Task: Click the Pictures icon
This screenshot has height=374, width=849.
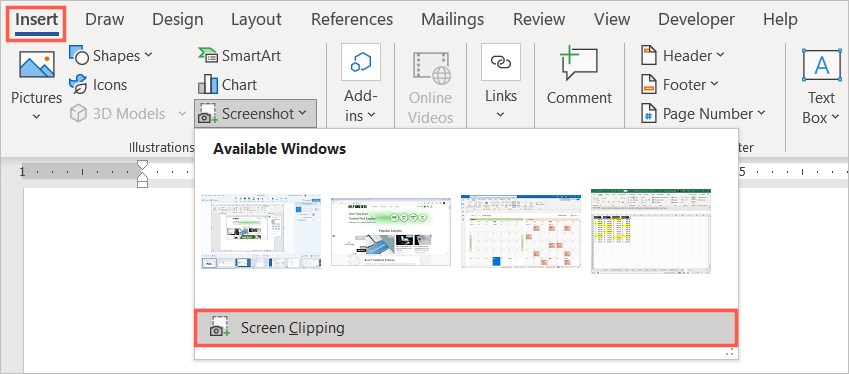Action: pyautogui.click(x=37, y=65)
